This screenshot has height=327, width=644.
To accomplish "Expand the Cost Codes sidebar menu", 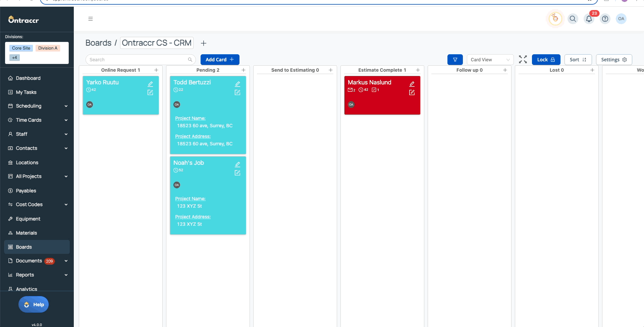I will click(x=37, y=204).
